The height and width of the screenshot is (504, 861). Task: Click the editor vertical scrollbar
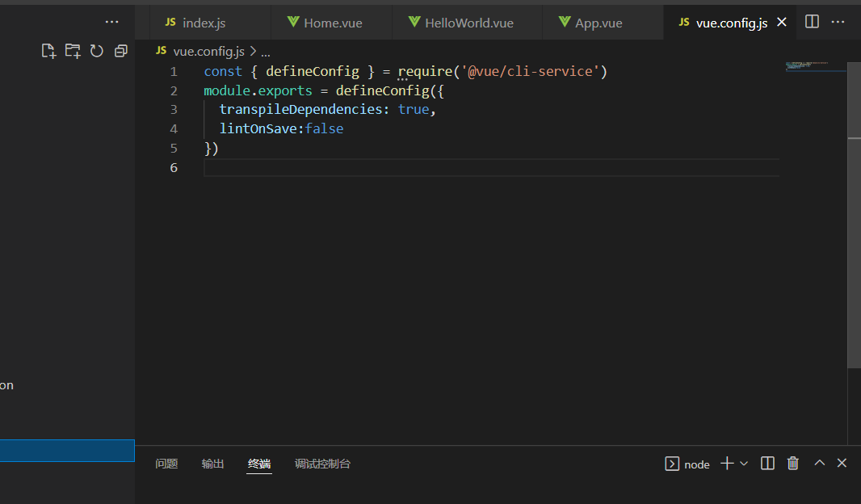pyautogui.click(x=854, y=214)
